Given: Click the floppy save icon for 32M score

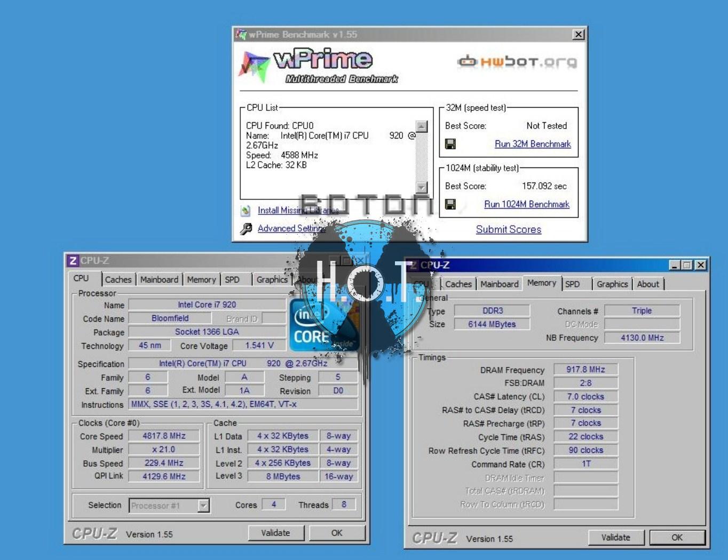Looking at the screenshot, I should point(450,144).
